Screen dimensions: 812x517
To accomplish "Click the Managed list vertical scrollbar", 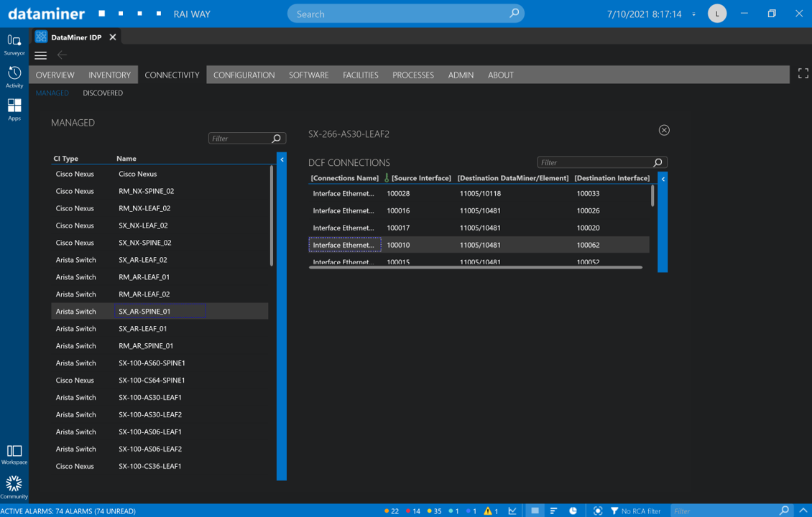I will [x=272, y=216].
